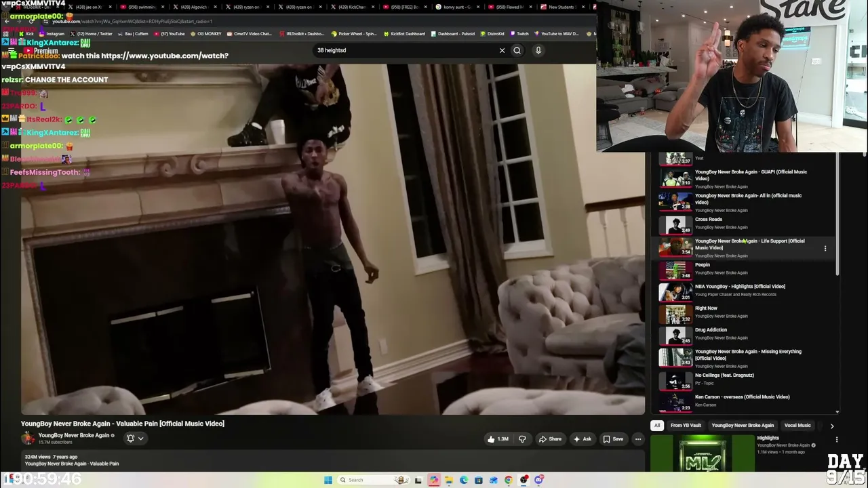The height and width of the screenshot is (488, 868).
Task: Open the Kick bookmark in bookmarks bar
Action: [x=27, y=34]
